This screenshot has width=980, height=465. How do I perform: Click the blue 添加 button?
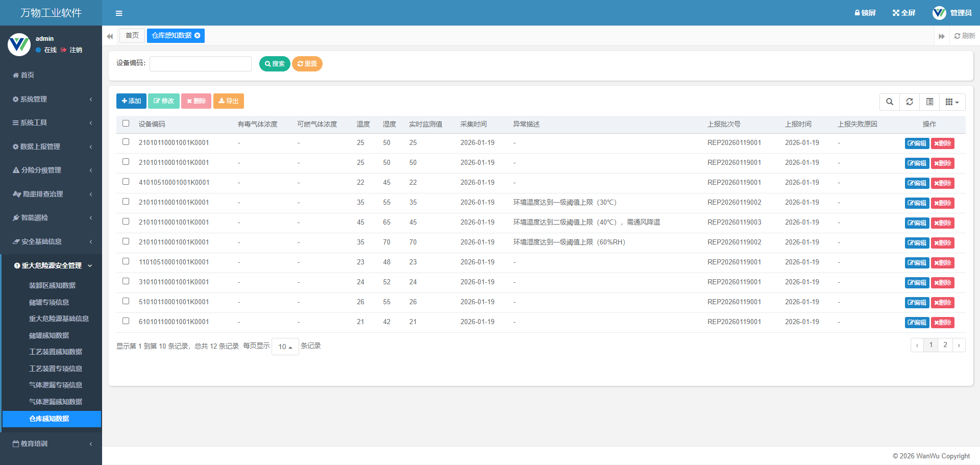click(131, 101)
